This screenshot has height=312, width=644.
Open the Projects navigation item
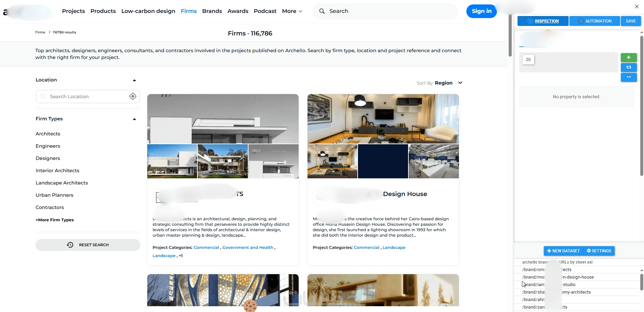point(73,11)
